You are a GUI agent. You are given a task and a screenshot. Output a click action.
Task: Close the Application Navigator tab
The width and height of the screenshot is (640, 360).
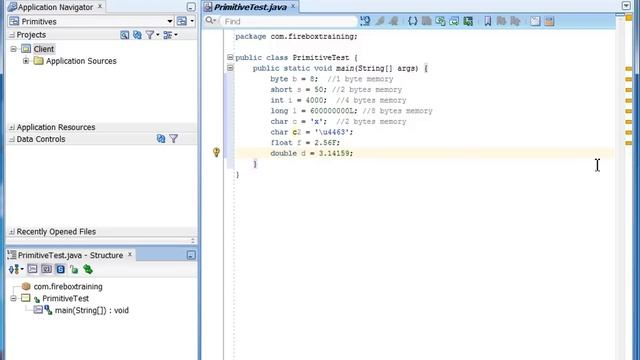tap(100, 7)
